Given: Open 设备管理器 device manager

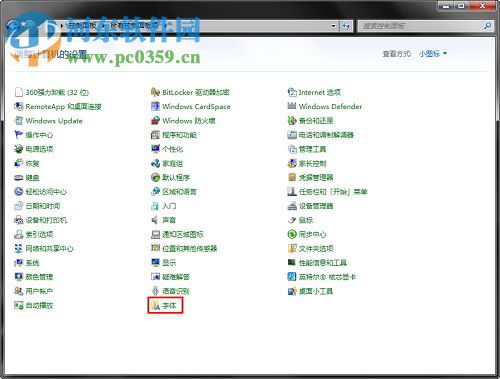Looking at the screenshot, I should click(x=310, y=206).
